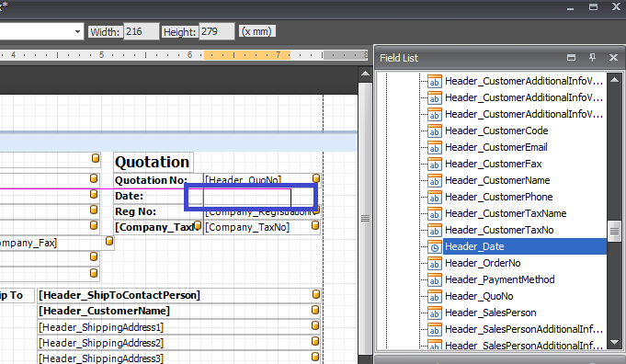The image size is (626, 364).
Task: Pin the Field List panel
Action: (x=593, y=58)
